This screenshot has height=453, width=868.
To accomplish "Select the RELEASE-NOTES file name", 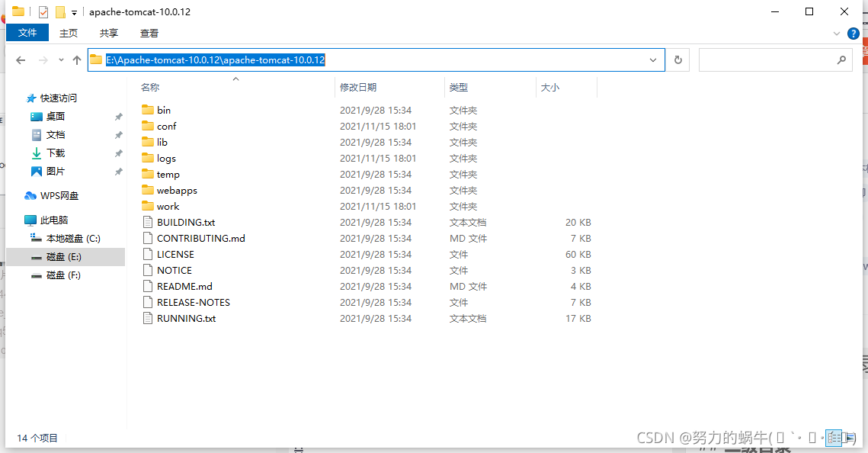I will click(194, 302).
